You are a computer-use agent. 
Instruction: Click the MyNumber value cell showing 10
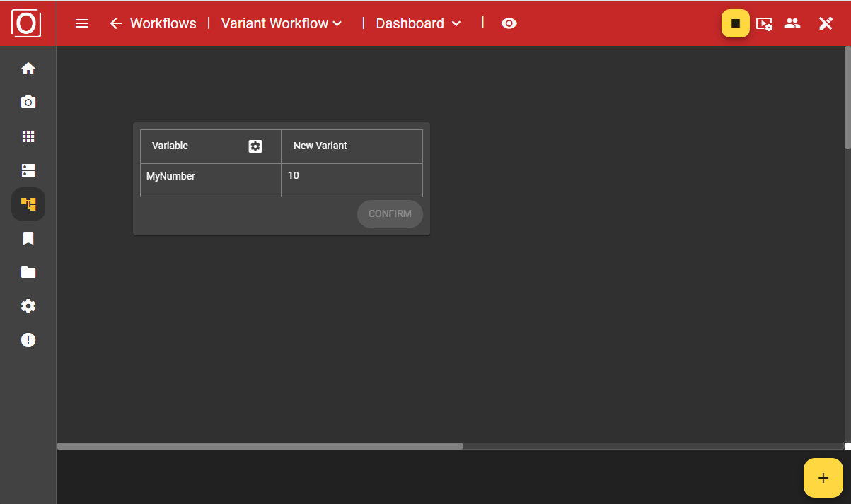click(352, 180)
